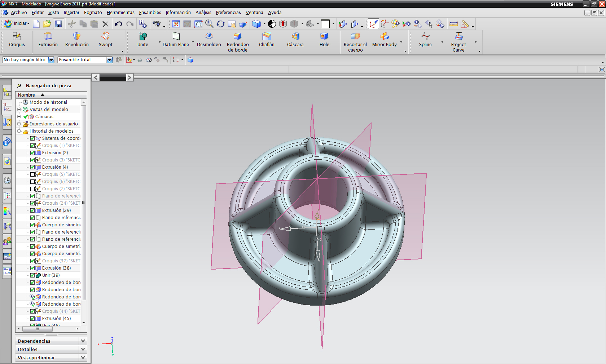Create a Datum Plane
The width and height of the screenshot is (606, 364).
176,40
